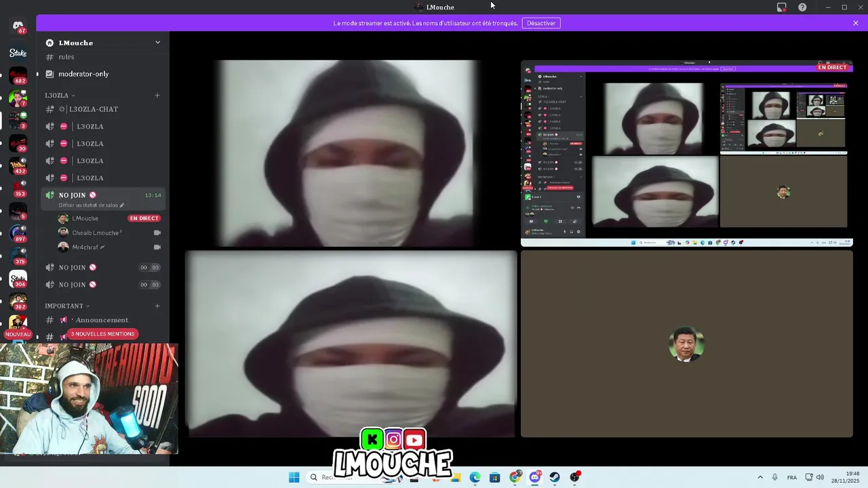Open Microsoft Store from taskbar

pyautogui.click(x=494, y=477)
